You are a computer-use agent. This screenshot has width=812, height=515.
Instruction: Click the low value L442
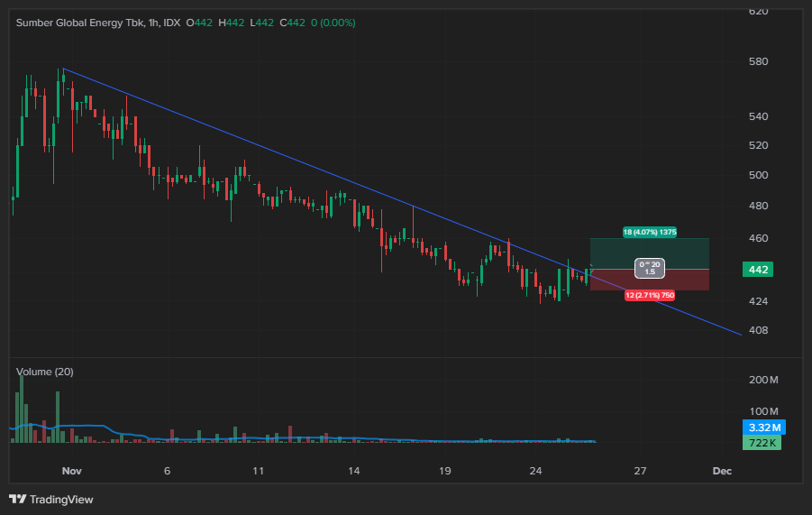(261, 23)
